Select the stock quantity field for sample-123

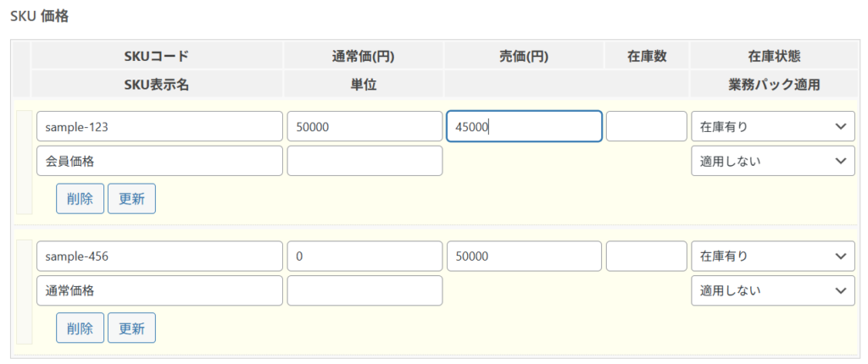pos(646,126)
